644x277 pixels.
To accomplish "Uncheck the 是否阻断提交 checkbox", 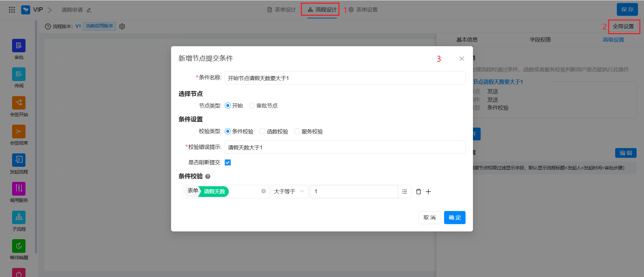I will 228,162.
